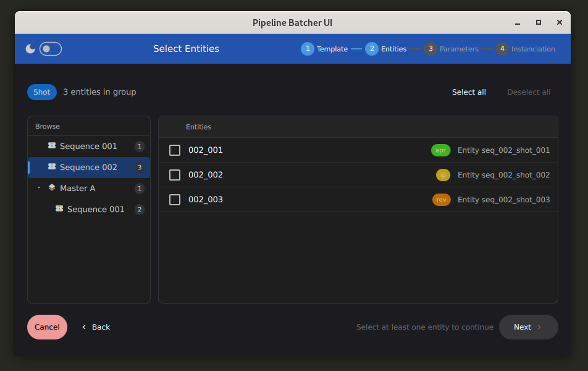Select step 2 Entities in stepper
Image resolution: width=588 pixels, height=371 pixels.
coord(386,49)
